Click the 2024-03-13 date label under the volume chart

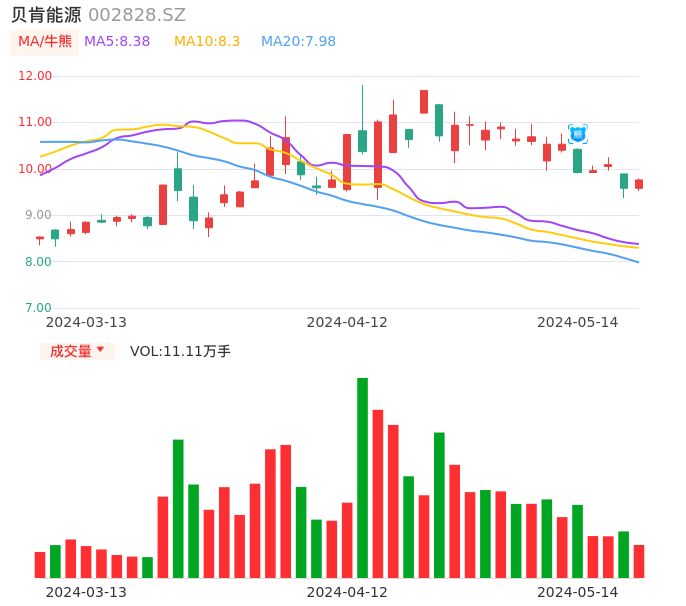86,592
